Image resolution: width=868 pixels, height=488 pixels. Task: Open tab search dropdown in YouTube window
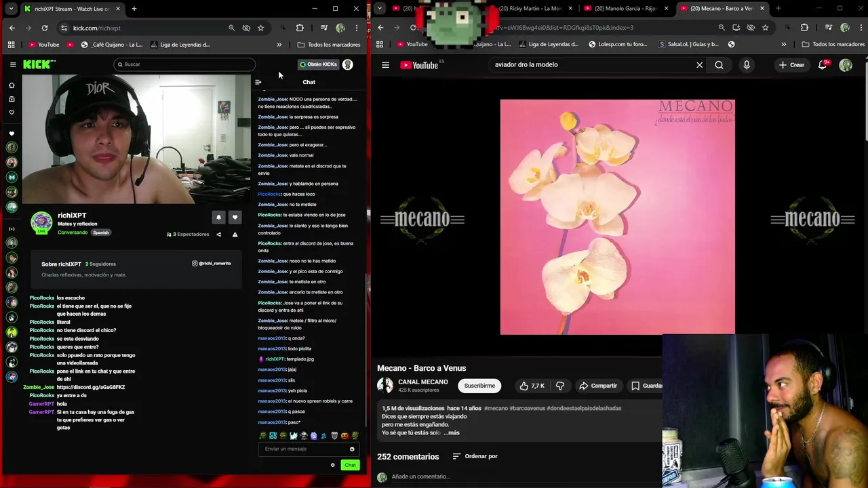click(x=380, y=9)
